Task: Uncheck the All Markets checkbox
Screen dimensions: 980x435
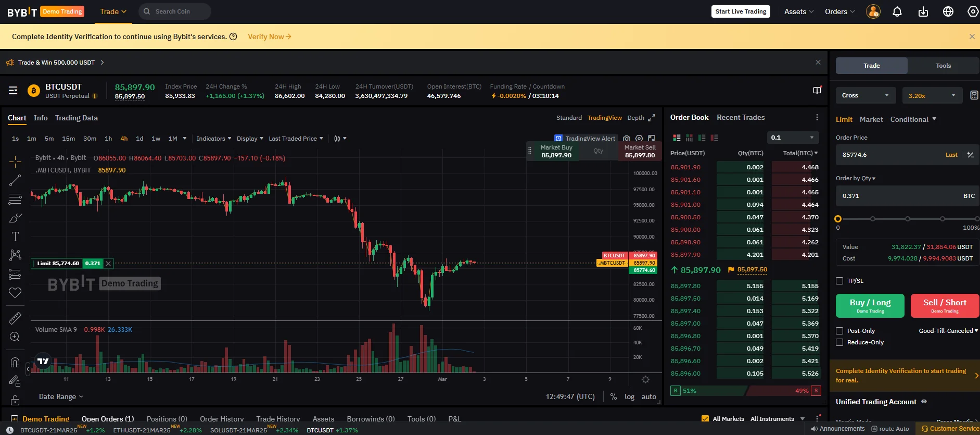Action: point(705,419)
